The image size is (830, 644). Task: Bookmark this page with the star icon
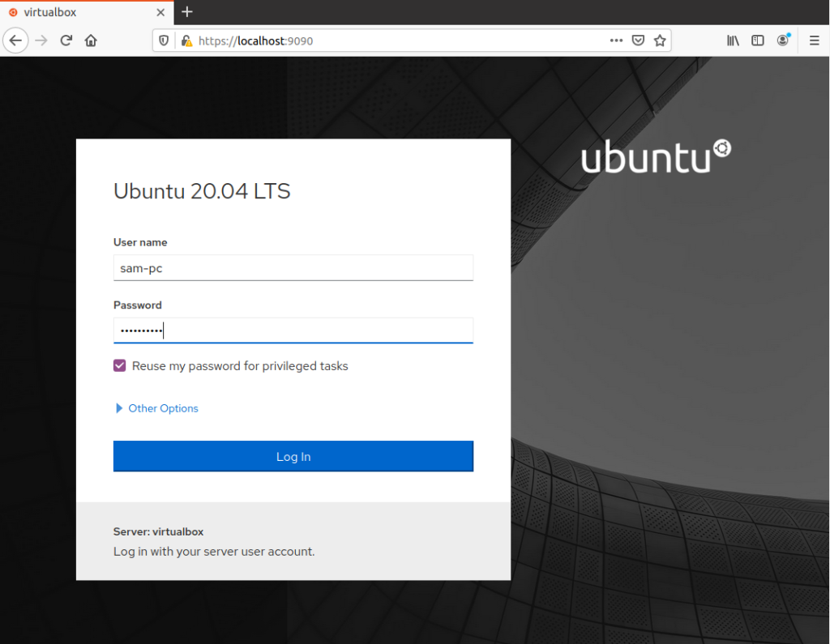(660, 40)
